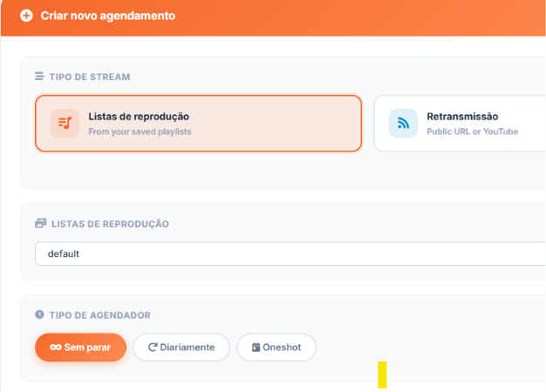This screenshot has height=392, width=546.
Task: Click the clock icon next to Tipo de agendador
Action: click(39, 314)
